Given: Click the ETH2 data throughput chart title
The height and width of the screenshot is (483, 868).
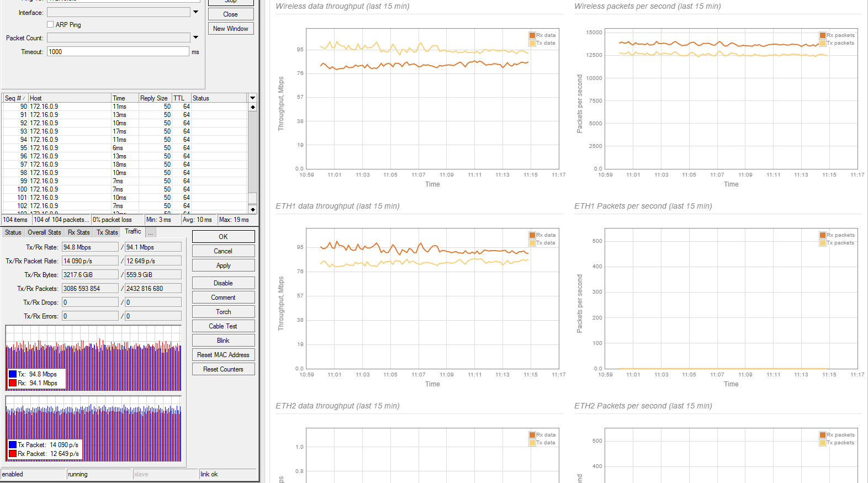Looking at the screenshot, I should click(x=337, y=406).
